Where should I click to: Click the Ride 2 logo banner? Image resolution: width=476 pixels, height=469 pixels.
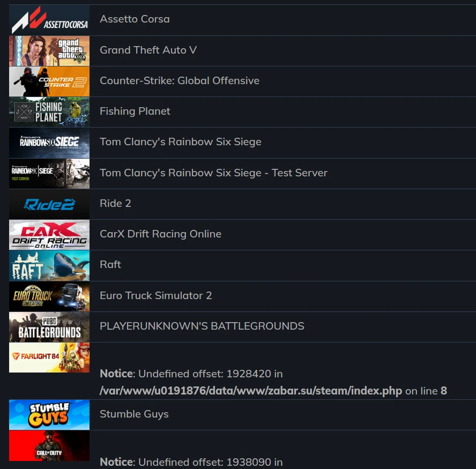pos(49,204)
